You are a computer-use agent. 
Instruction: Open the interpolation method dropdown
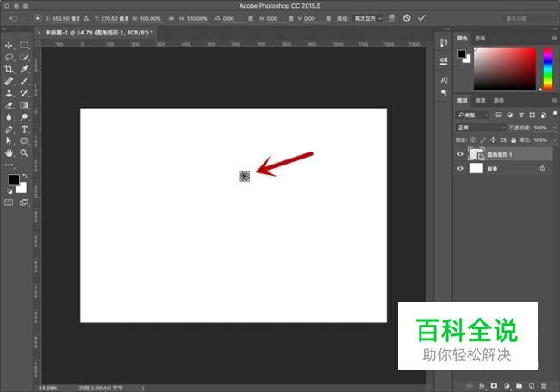click(368, 18)
